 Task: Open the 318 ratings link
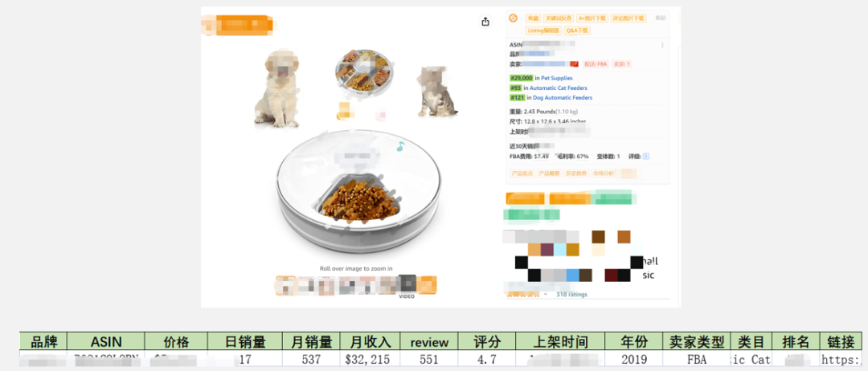[x=572, y=294]
